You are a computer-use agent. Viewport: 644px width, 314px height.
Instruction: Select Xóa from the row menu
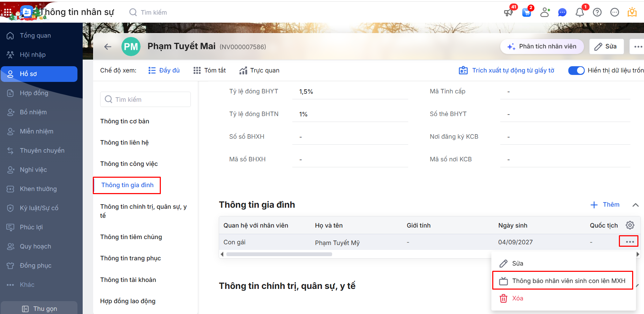(517, 298)
